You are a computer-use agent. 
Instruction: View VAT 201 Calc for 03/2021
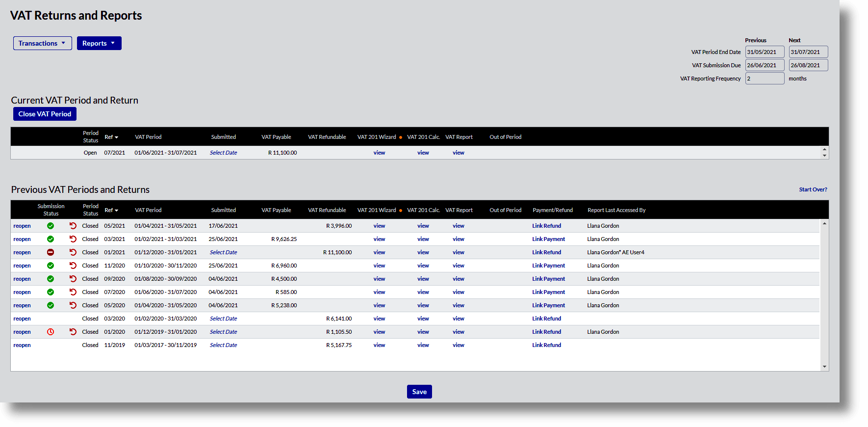(x=423, y=239)
